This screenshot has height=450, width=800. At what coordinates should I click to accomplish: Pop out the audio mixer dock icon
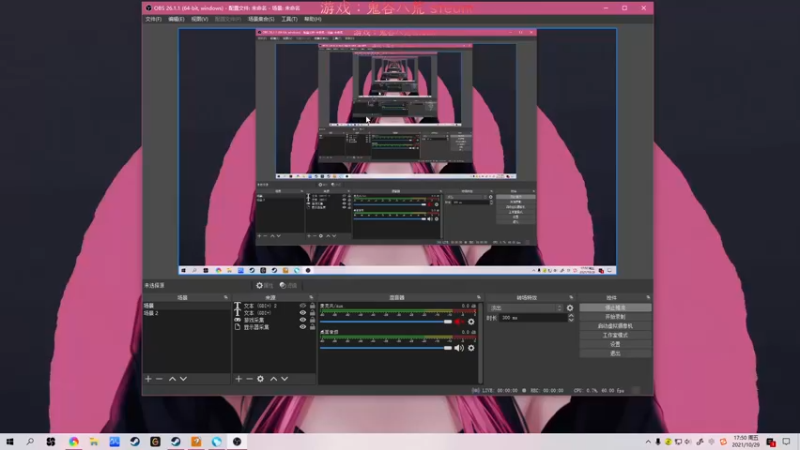pos(479,297)
